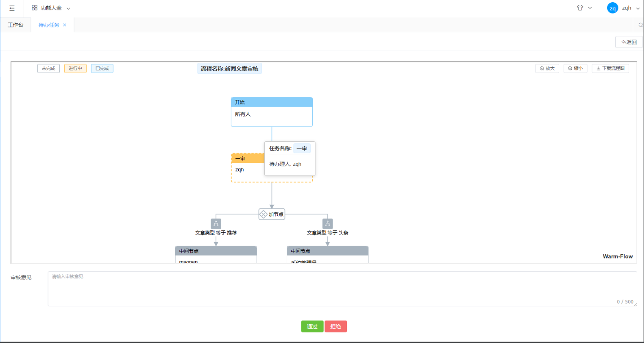This screenshot has height=343, width=644.
Task: Click the 功能大全 grid icon
Action: coord(35,8)
